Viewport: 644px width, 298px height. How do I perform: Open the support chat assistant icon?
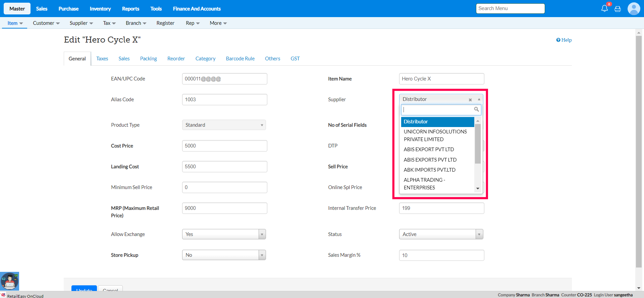(x=9, y=281)
